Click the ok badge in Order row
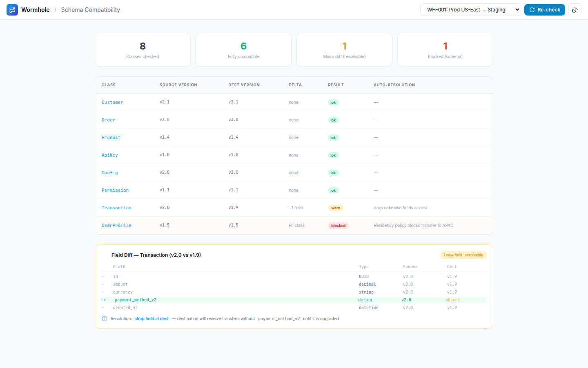 tap(333, 120)
